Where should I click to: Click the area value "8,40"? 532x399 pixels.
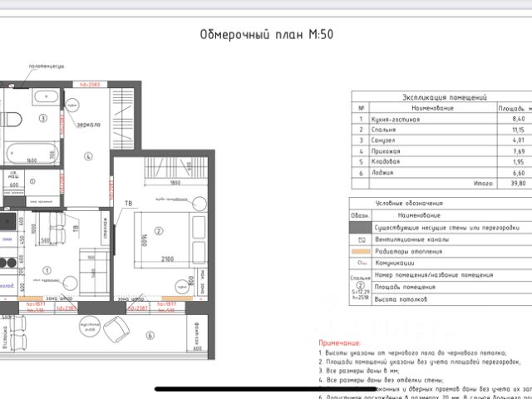(x=519, y=119)
